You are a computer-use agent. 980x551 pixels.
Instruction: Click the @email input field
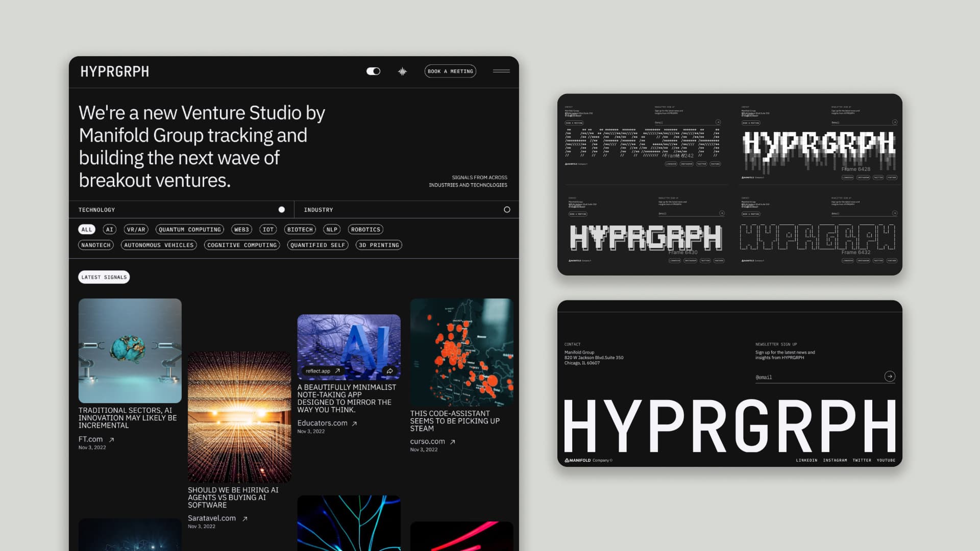tap(819, 378)
